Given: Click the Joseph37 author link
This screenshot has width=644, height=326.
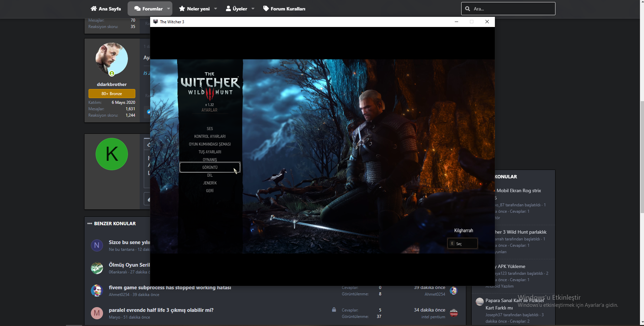Looking at the screenshot, I should (494, 315).
